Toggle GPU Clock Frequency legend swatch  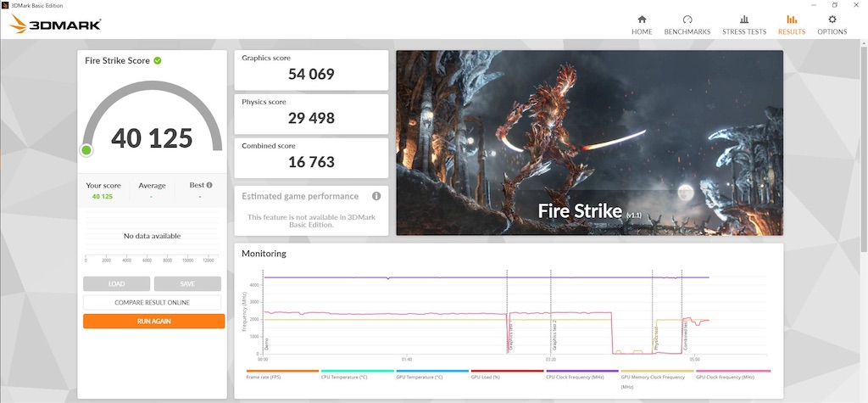733,371
